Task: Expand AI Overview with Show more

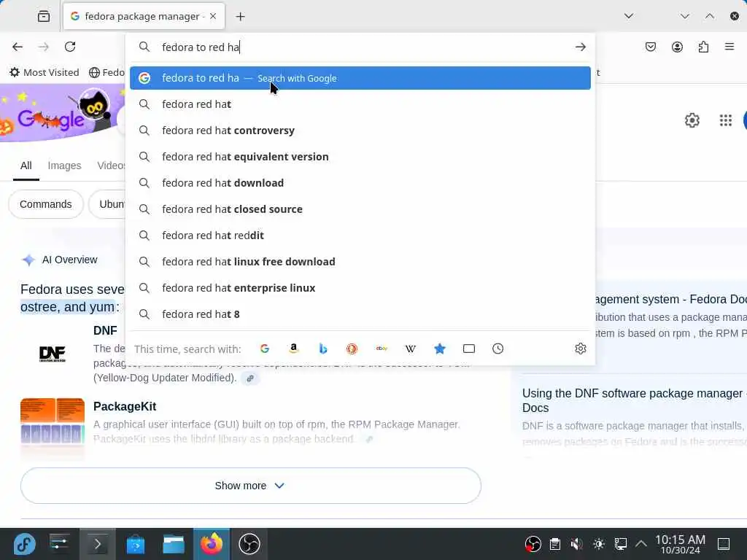Action: click(251, 486)
